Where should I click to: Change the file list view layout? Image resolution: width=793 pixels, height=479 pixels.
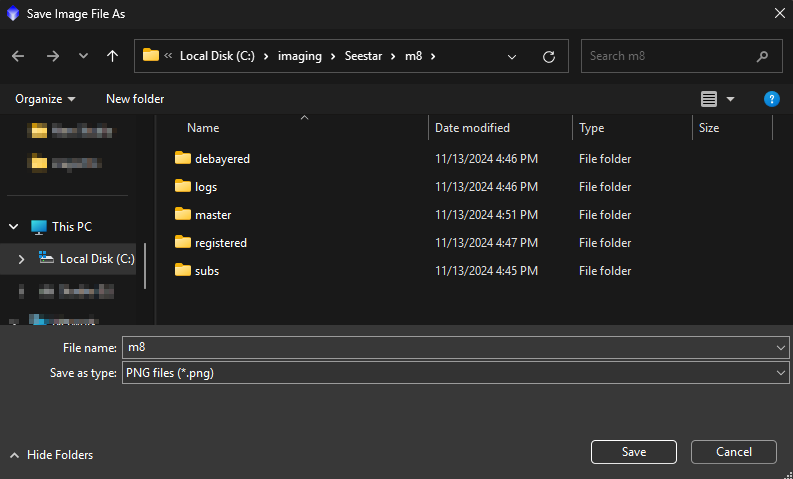(x=709, y=99)
